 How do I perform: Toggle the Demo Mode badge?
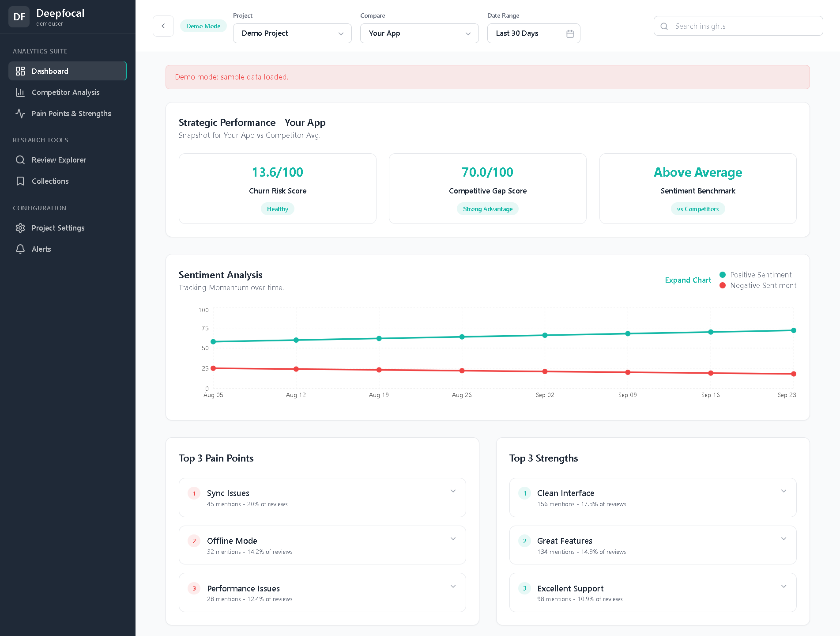coord(203,26)
